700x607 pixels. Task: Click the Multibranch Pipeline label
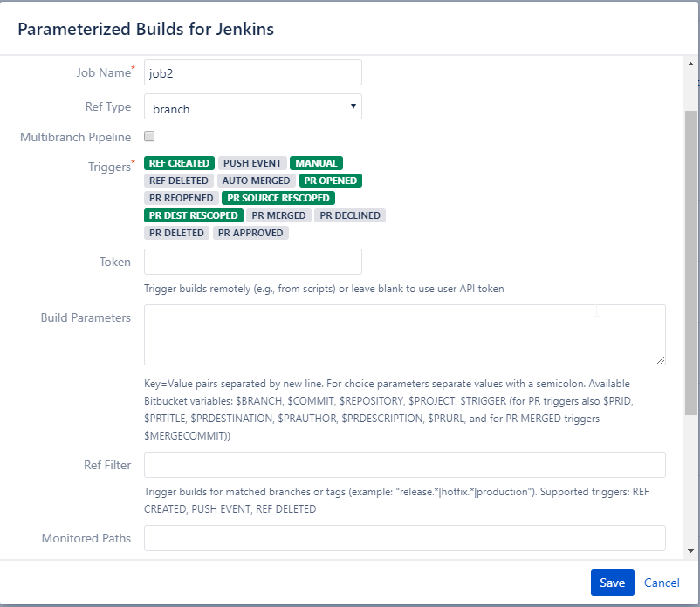[75, 137]
